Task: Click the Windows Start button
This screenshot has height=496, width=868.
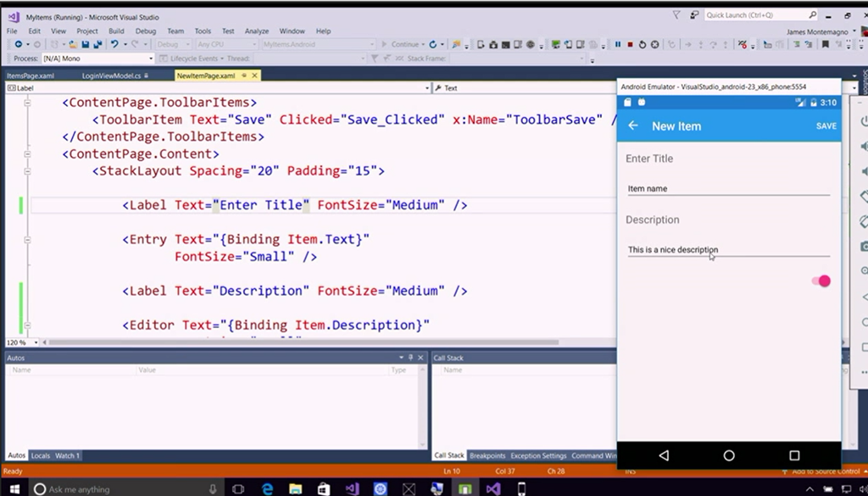Action: pyautogui.click(x=14, y=488)
